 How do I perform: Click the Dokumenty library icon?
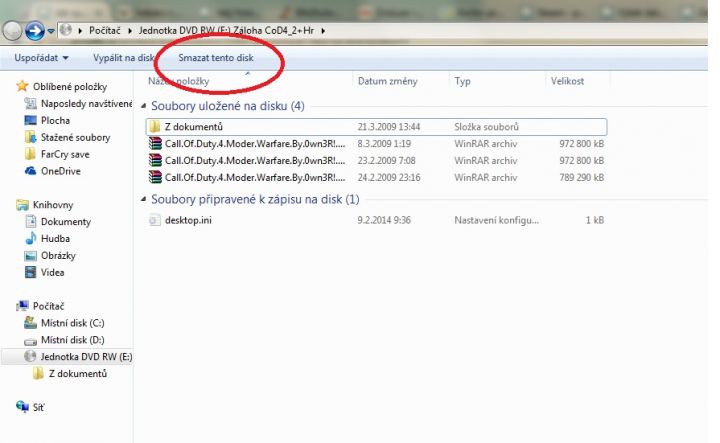point(30,222)
